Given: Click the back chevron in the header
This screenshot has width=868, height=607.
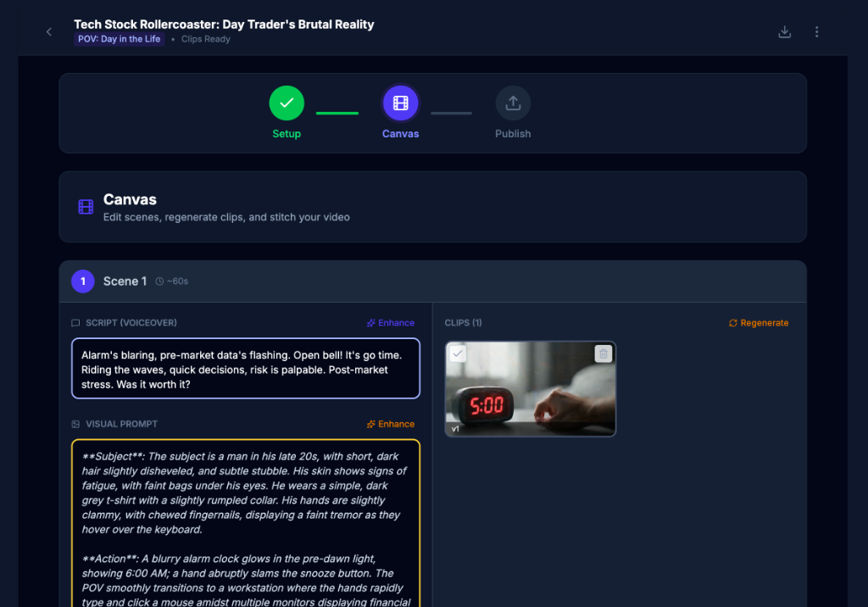Looking at the screenshot, I should click(48, 31).
